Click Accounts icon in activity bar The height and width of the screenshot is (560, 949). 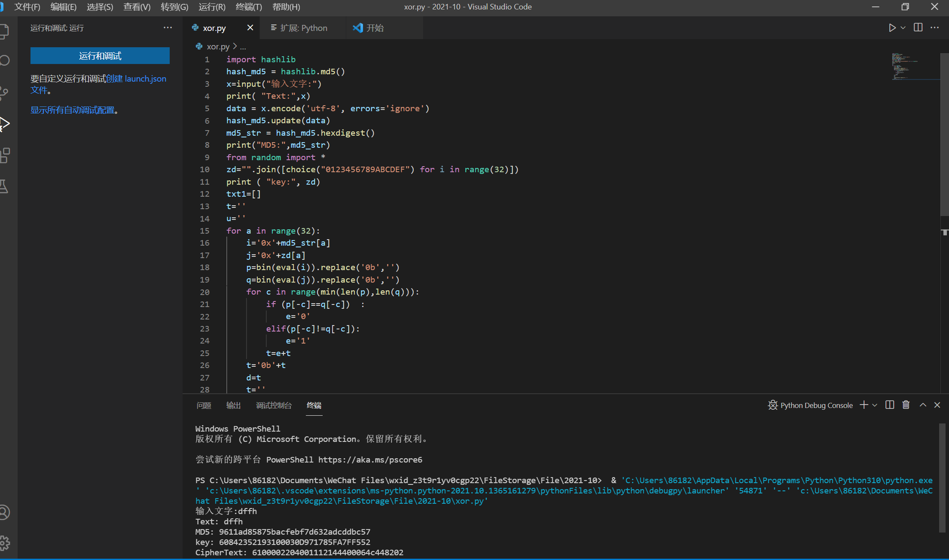pos(4,512)
